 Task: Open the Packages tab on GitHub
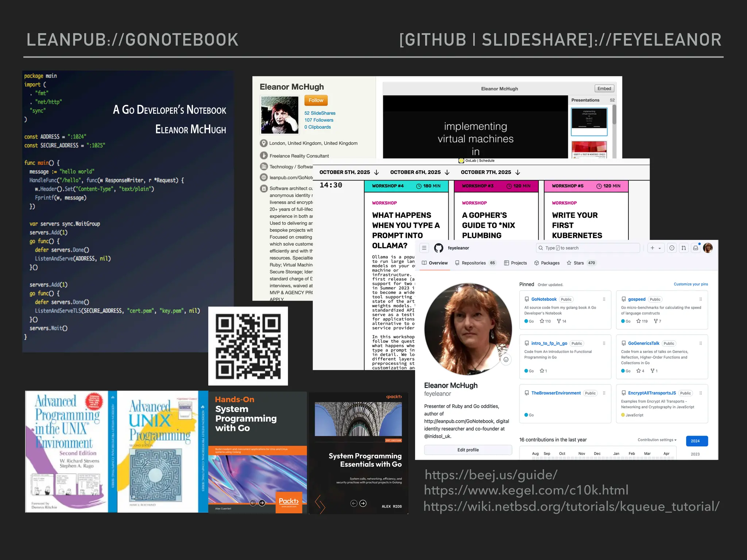coord(547,263)
